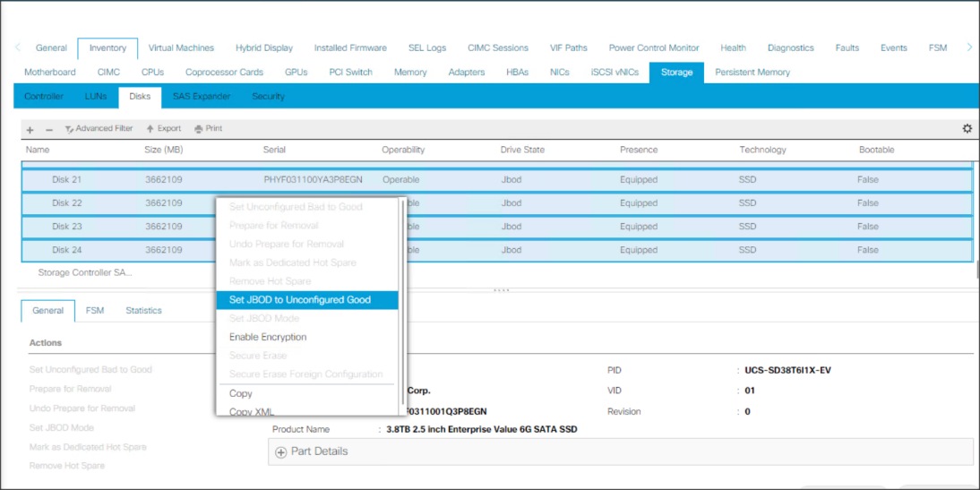Switch to the CIMC Sessions tab
The height and width of the screenshot is (490, 980).
[x=497, y=47]
